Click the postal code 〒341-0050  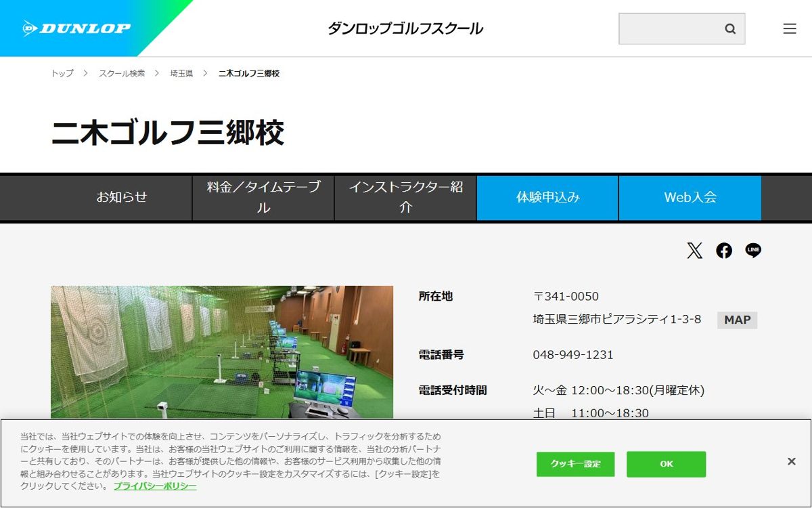[x=566, y=297]
